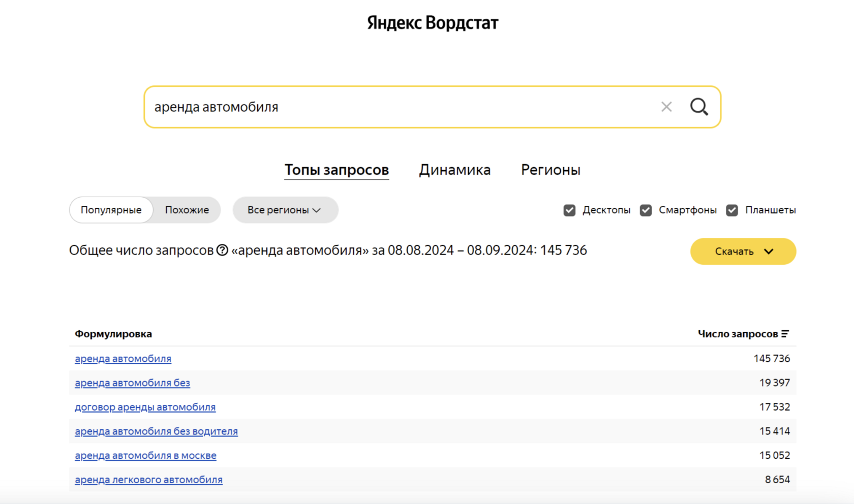Image resolution: width=854 pixels, height=504 pixels.
Task: Click the Формулировка column header
Action: pyautogui.click(x=113, y=334)
